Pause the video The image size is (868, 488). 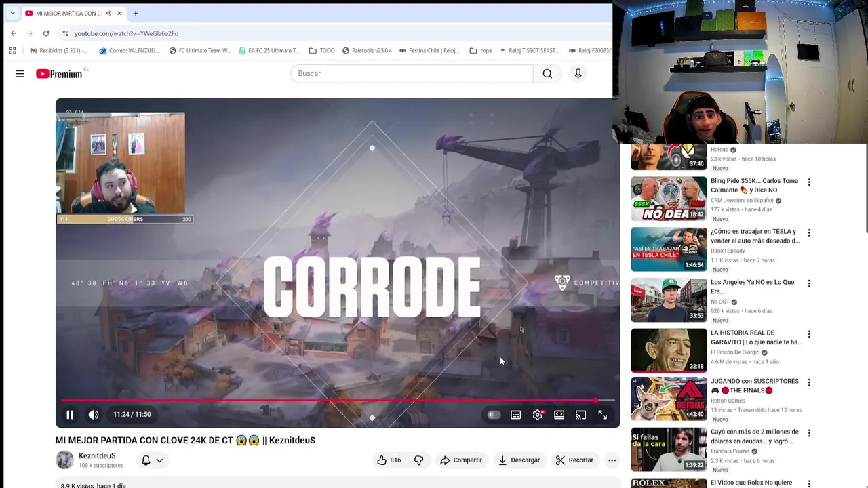(x=70, y=415)
